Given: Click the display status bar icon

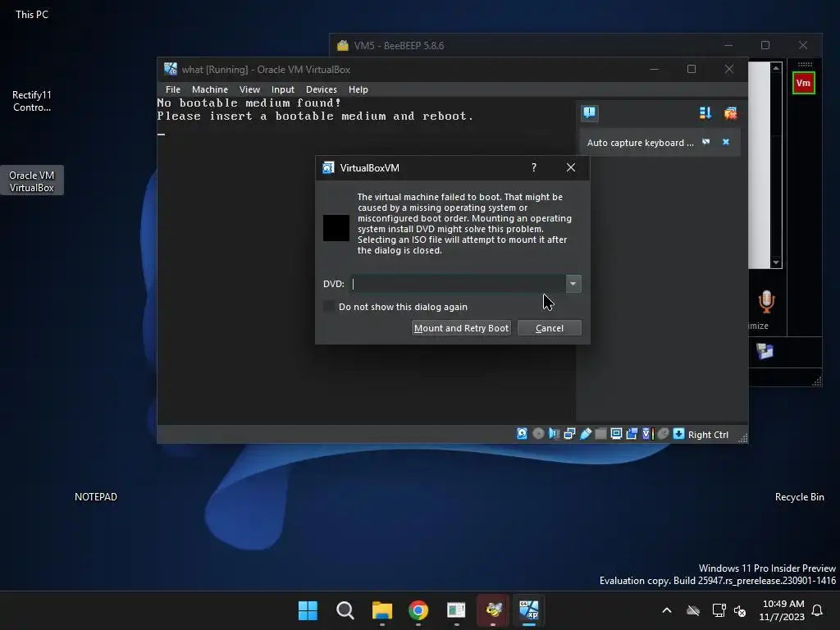Looking at the screenshot, I should (617, 434).
